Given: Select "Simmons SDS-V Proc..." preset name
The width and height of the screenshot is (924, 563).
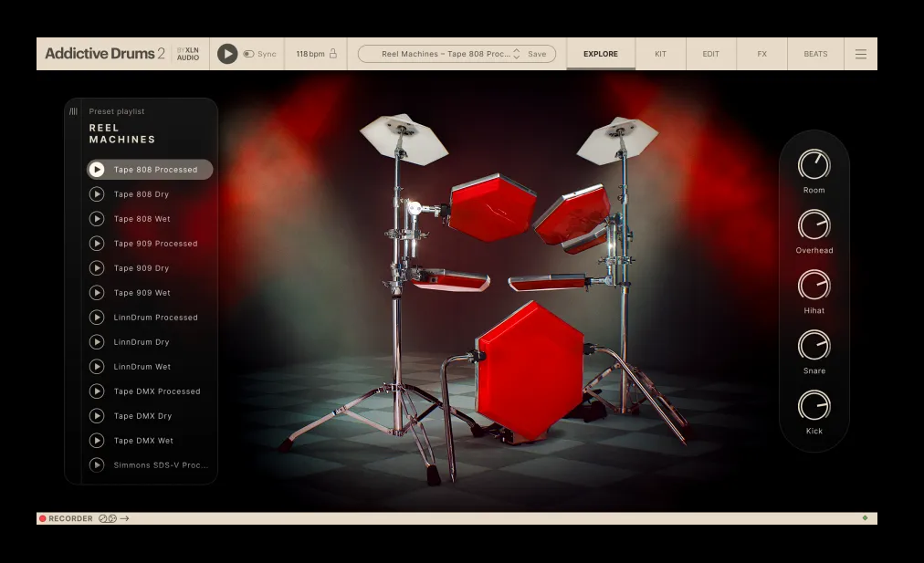Looking at the screenshot, I should [x=161, y=465].
